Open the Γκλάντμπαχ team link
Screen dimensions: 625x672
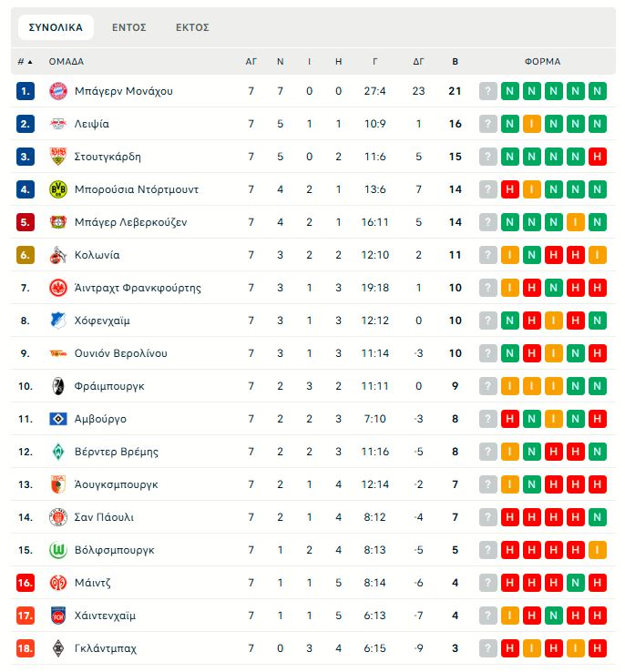[x=104, y=648]
